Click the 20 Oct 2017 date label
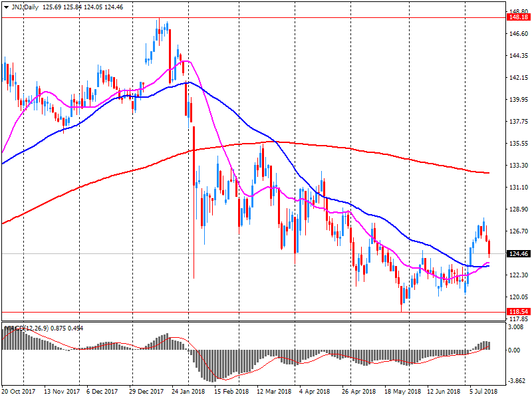This screenshot has height=399, width=532. coord(19,392)
